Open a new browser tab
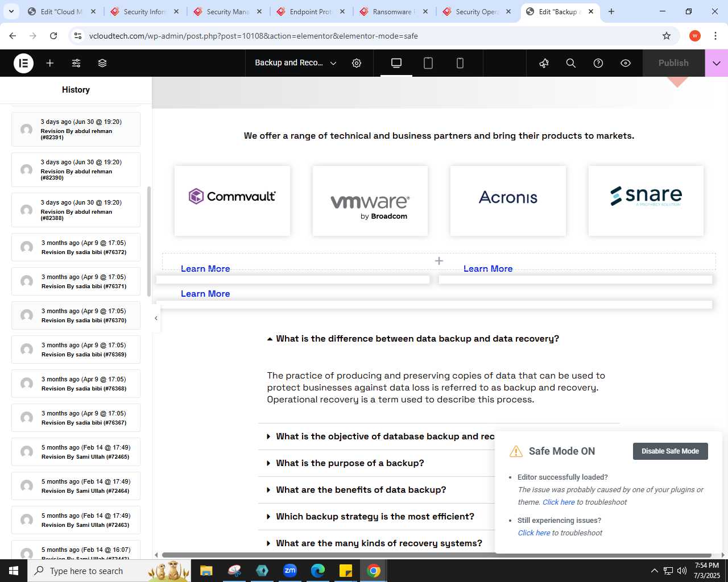 coord(611,11)
